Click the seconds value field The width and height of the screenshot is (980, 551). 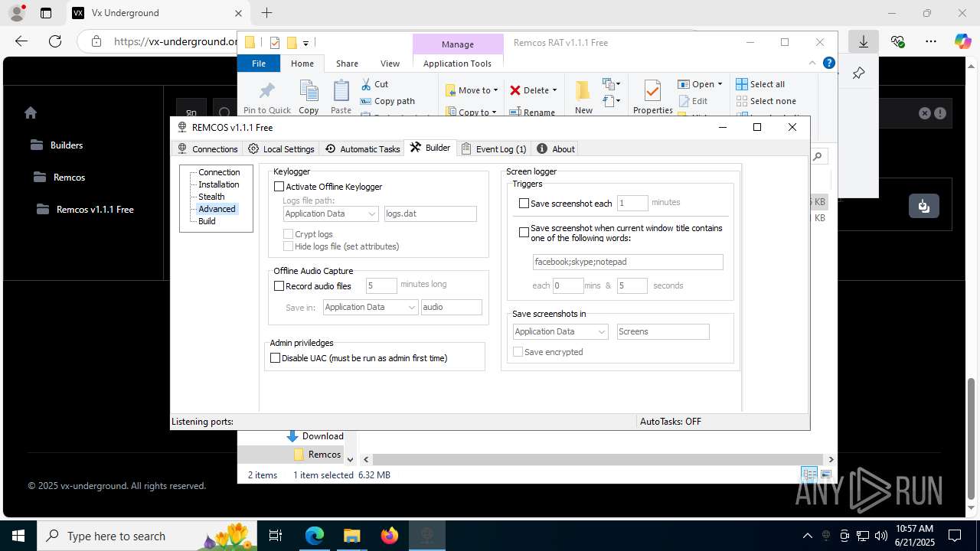(x=632, y=285)
